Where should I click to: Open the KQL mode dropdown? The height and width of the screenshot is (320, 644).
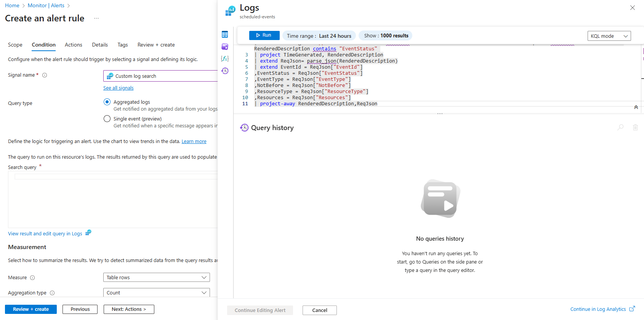pyautogui.click(x=609, y=36)
